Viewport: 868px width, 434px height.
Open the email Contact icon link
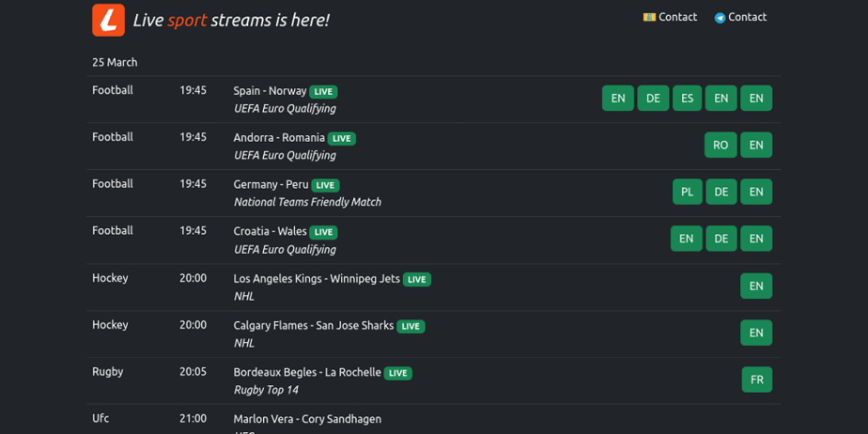pyautogui.click(x=671, y=17)
